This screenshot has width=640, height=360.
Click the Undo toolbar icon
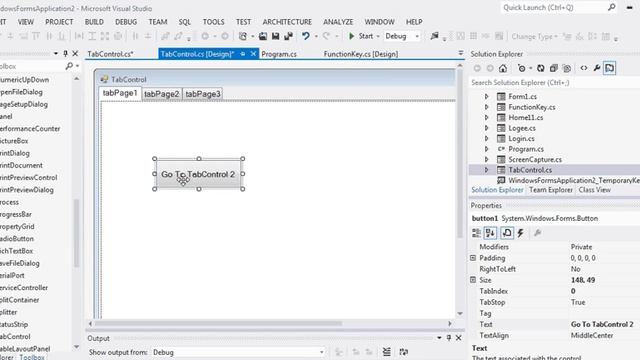pos(306,36)
